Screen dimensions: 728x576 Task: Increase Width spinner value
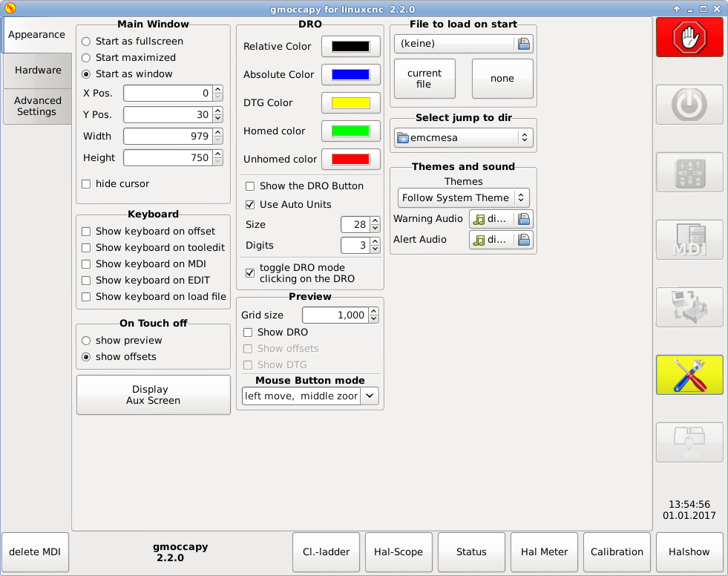tap(217, 132)
